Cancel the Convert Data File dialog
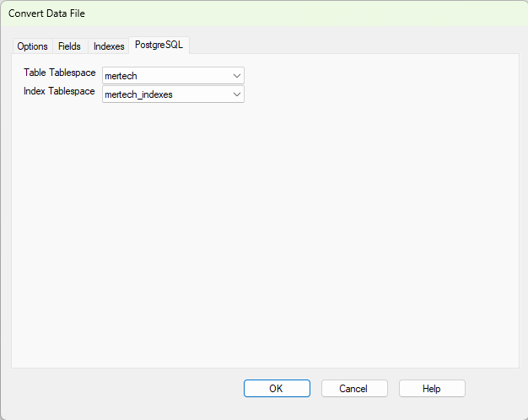 coord(354,389)
